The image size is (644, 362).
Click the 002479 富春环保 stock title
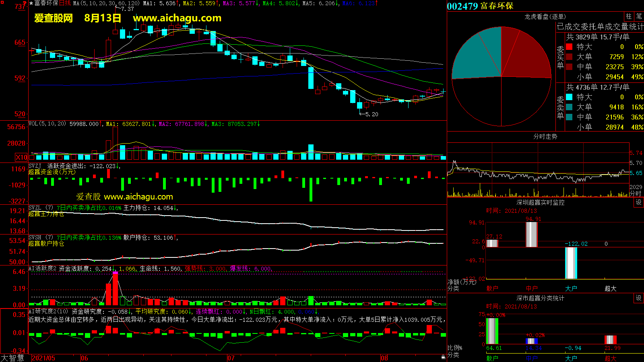[x=480, y=6]
